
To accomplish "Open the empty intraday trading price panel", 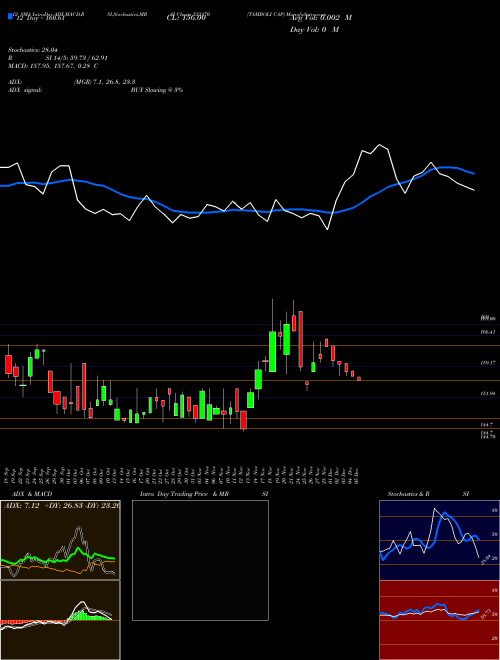I will point(200,560).
